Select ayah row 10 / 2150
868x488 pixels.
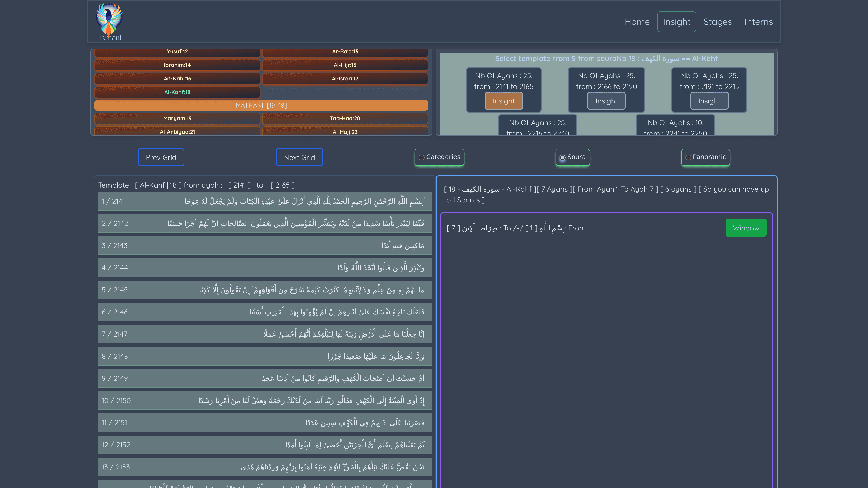pos(264,401)
